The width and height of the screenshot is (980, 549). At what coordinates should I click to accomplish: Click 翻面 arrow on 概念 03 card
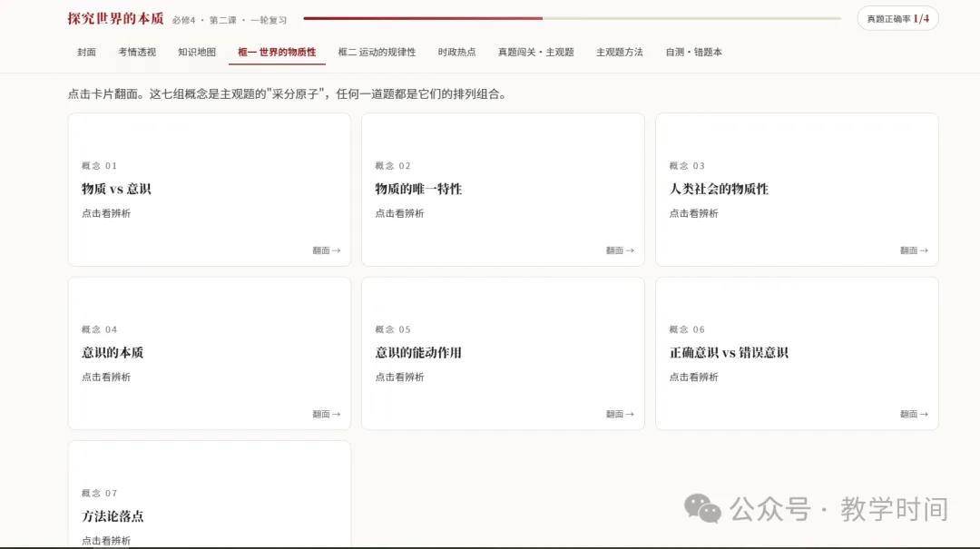[x=914, y=250]
